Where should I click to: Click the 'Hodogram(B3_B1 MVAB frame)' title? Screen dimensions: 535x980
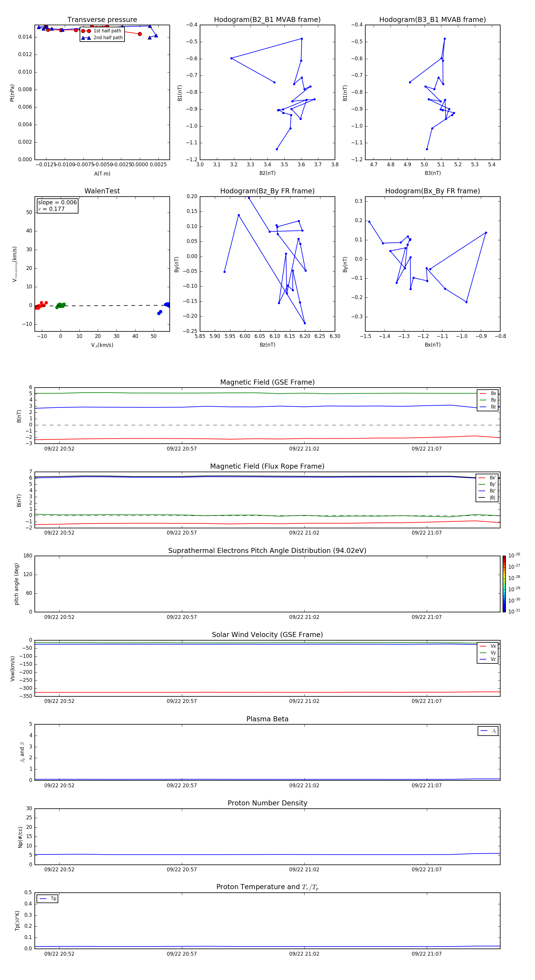tap(432, 20)
